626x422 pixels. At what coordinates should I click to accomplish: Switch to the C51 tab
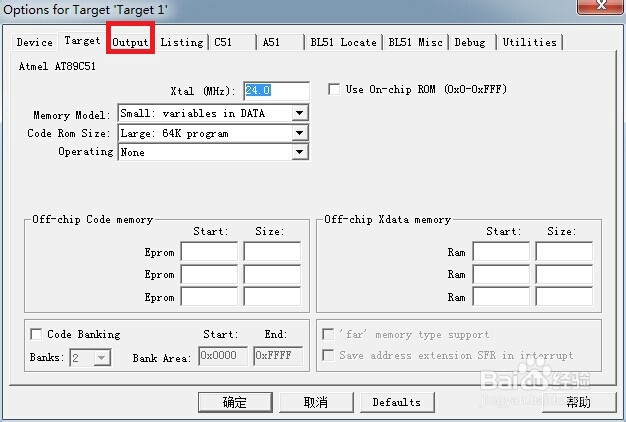point(232,42)
